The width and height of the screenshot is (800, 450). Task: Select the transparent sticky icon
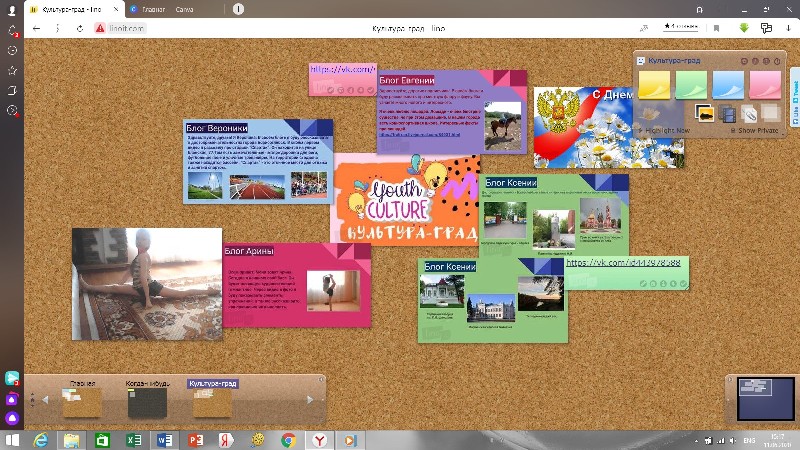[768, 112]
